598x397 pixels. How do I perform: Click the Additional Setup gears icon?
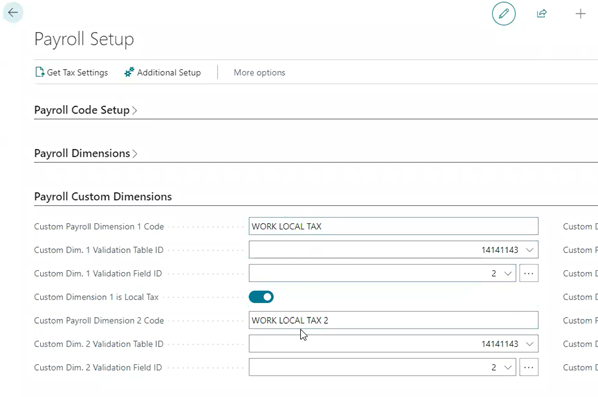point(129,72)
